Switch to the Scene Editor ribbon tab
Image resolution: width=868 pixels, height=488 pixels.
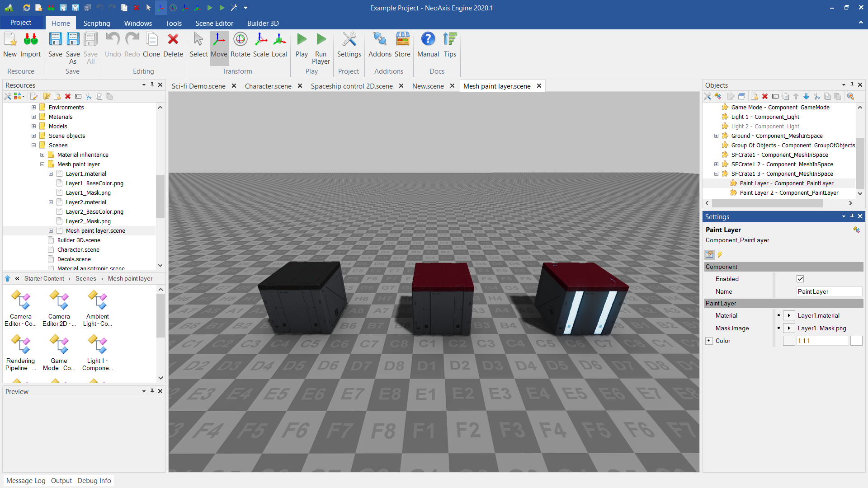point(214,23)
